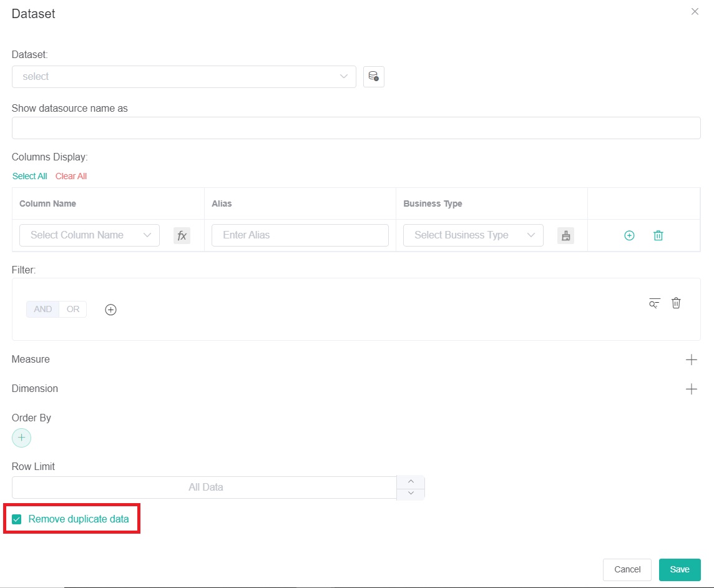Image resolution: width=714 pixels, height=588 pixels.
Task: Expand the Measure section
Action: pos(691,359)
